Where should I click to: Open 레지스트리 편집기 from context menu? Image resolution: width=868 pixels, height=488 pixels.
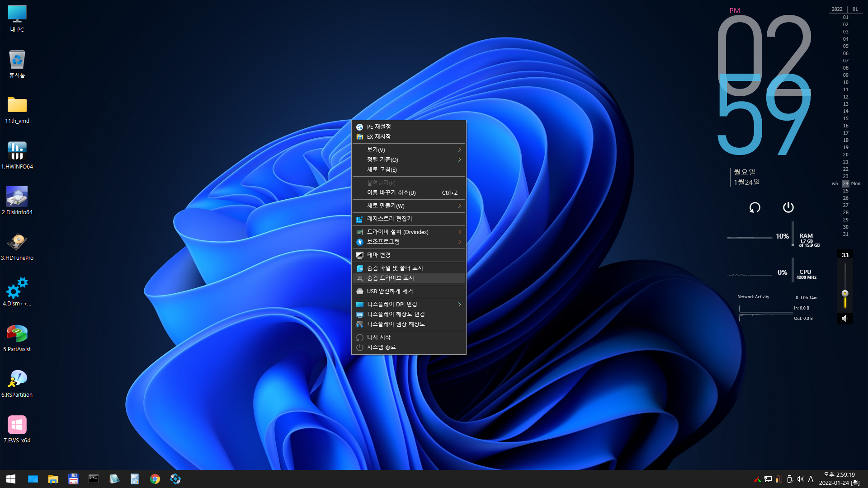(x=409, y=219)
